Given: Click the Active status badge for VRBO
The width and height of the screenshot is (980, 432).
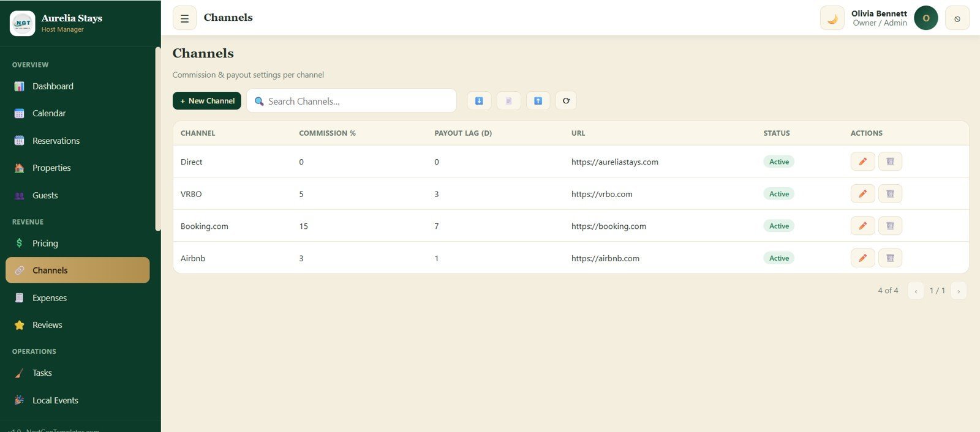Looking at the screenshot, I should 779,194.
